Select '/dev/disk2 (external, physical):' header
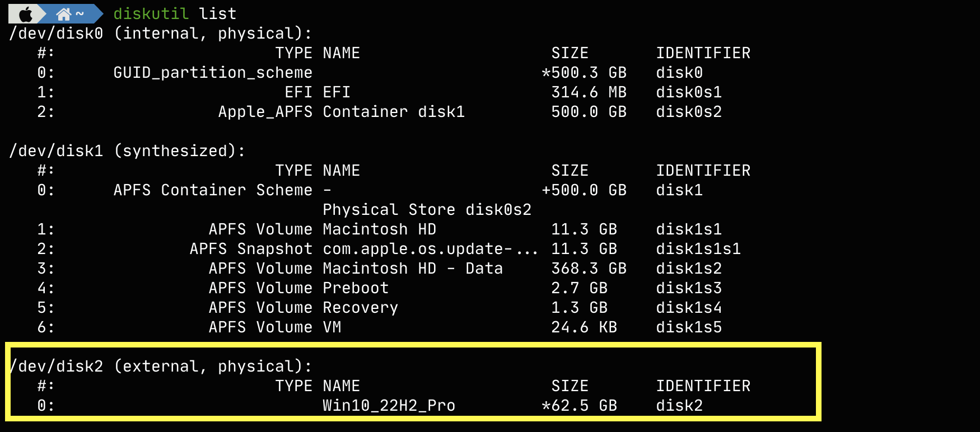The height and width of the screenshot is (432, 980). [x=161, y=367]
